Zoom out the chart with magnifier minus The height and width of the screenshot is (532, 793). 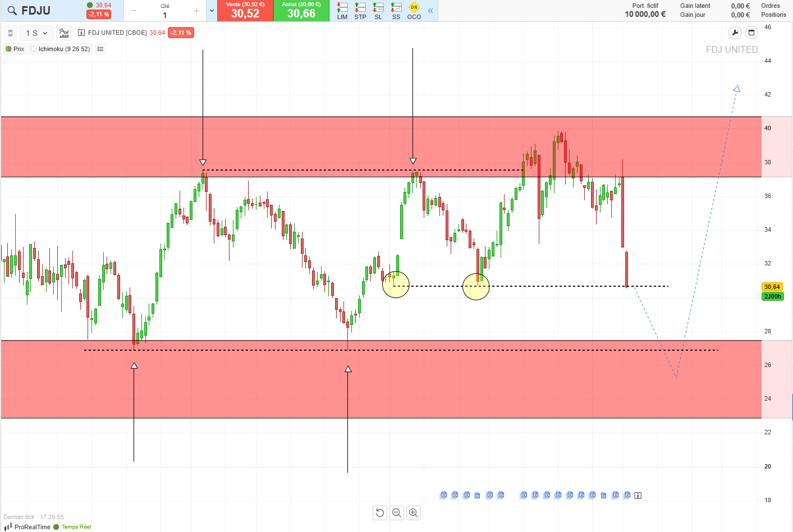[397, 512]
